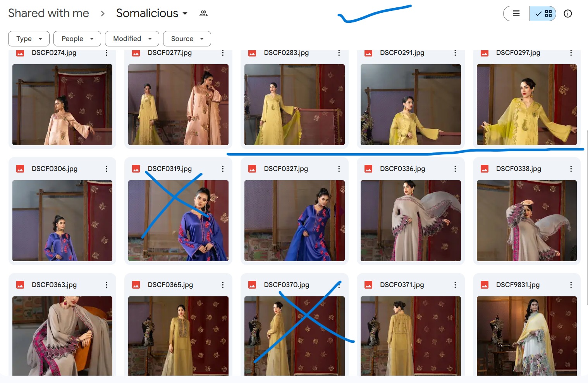Open the Source filter dropdown
588x383 pixels.
point(187,39)
